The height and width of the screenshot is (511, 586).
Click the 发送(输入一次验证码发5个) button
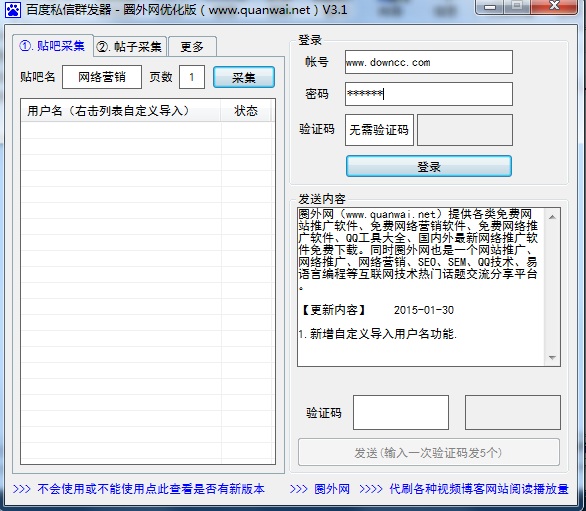(x=429, y=453)
